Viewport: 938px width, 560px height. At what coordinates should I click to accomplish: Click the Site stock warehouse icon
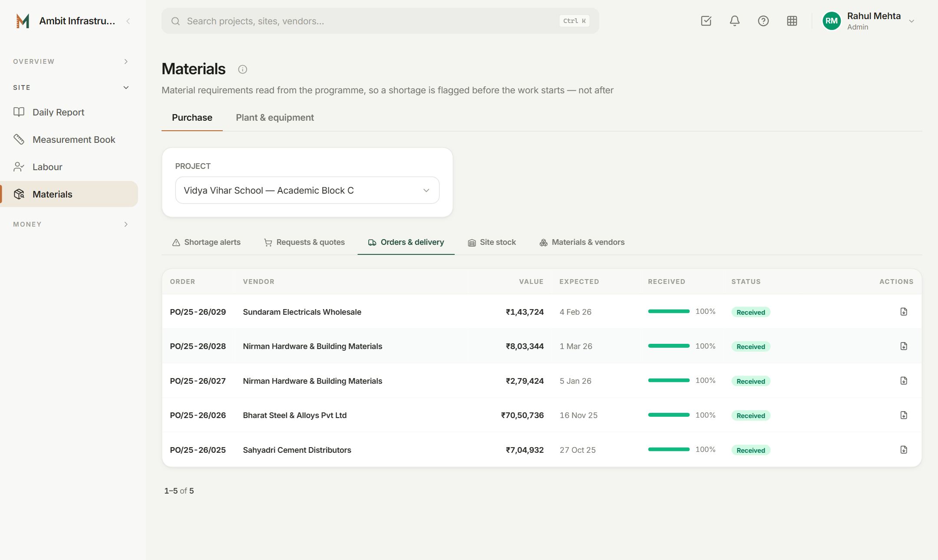click(x=472, y=243)
